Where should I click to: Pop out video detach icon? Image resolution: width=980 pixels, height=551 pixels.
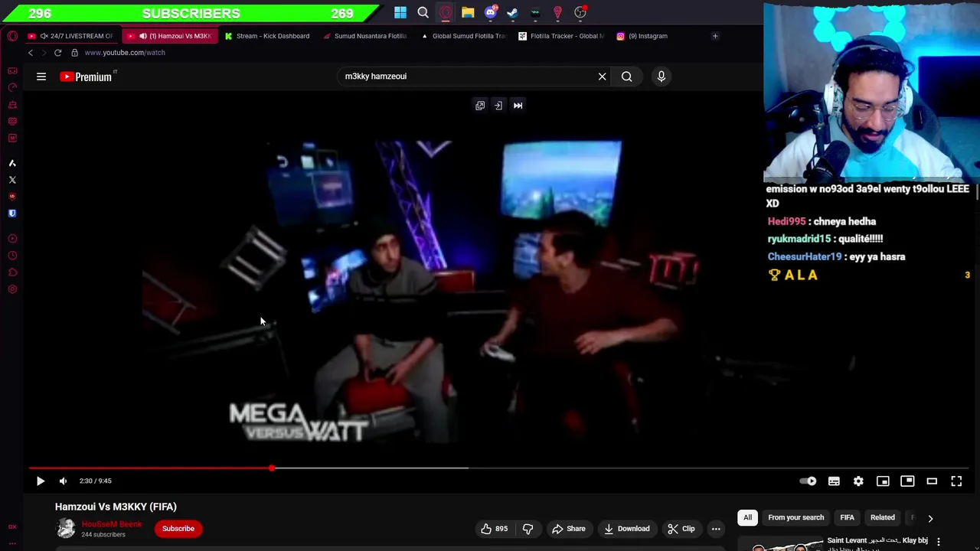coord(480,106)
